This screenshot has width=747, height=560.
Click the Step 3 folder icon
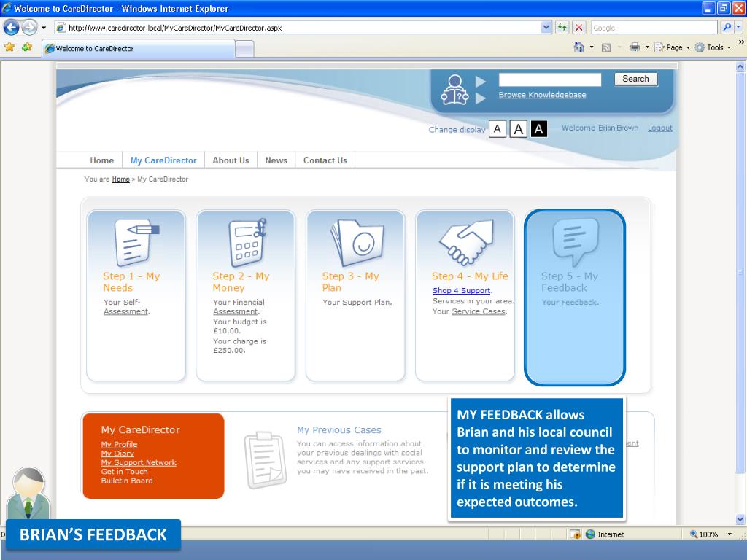[357, 242]
